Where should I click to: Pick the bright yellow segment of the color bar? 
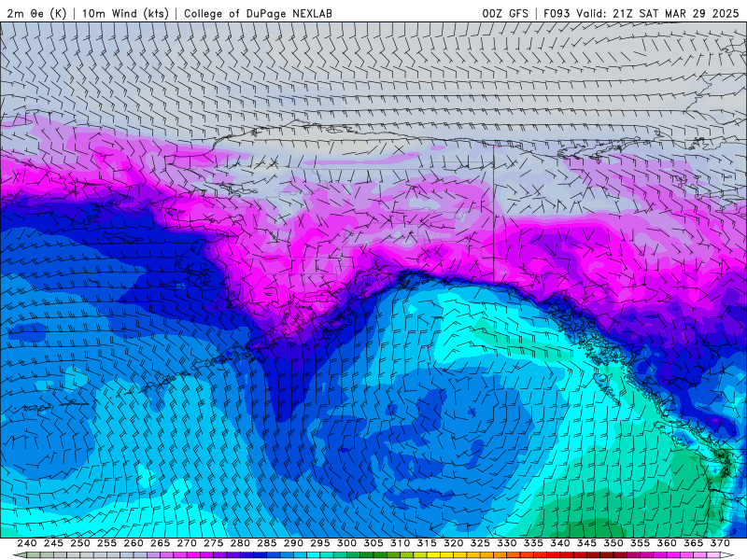click(433, 555)
